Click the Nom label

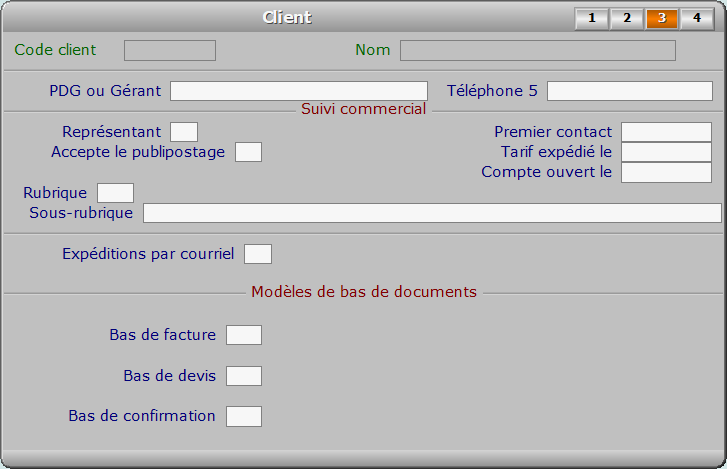click(373, 50)
